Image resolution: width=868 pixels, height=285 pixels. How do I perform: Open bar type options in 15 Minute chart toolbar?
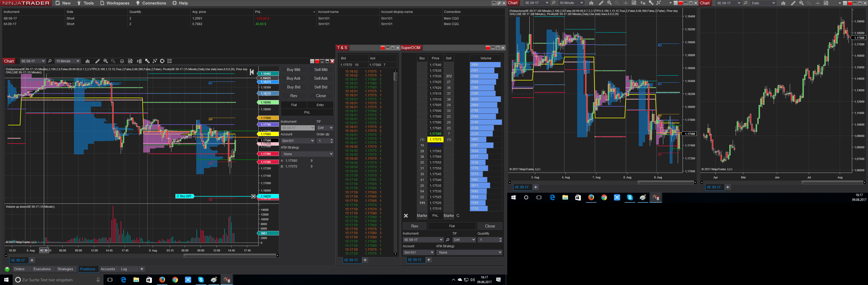click(x=88, y=61)
